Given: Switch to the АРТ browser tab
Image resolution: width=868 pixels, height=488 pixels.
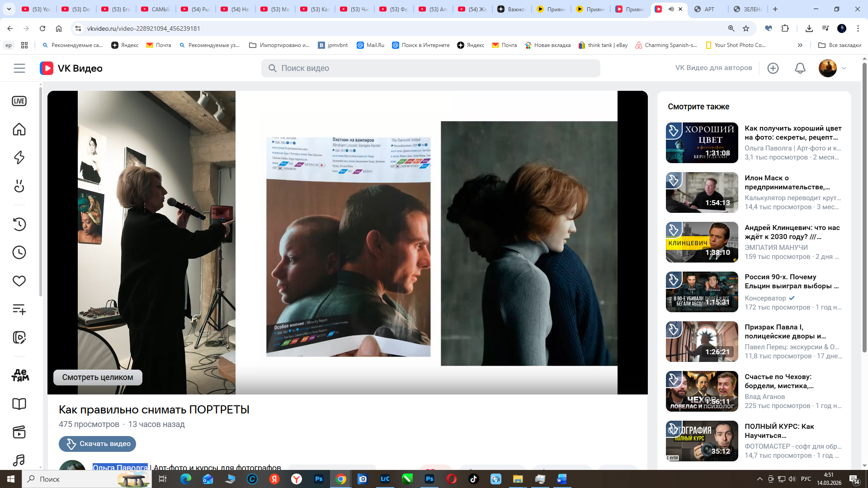Looking at the screenshot, I should pyautogui.click(x=708, y=9).
